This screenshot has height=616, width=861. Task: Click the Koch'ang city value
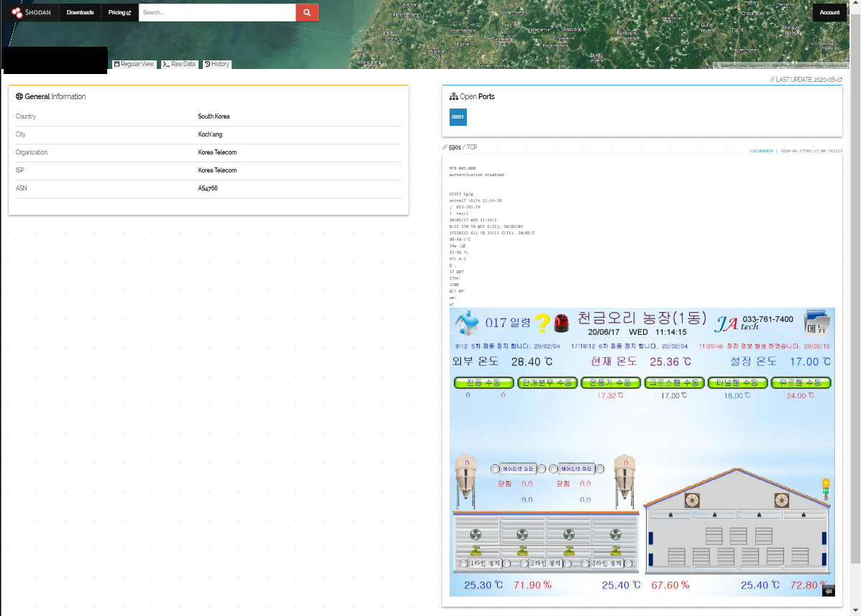point(210,134)
